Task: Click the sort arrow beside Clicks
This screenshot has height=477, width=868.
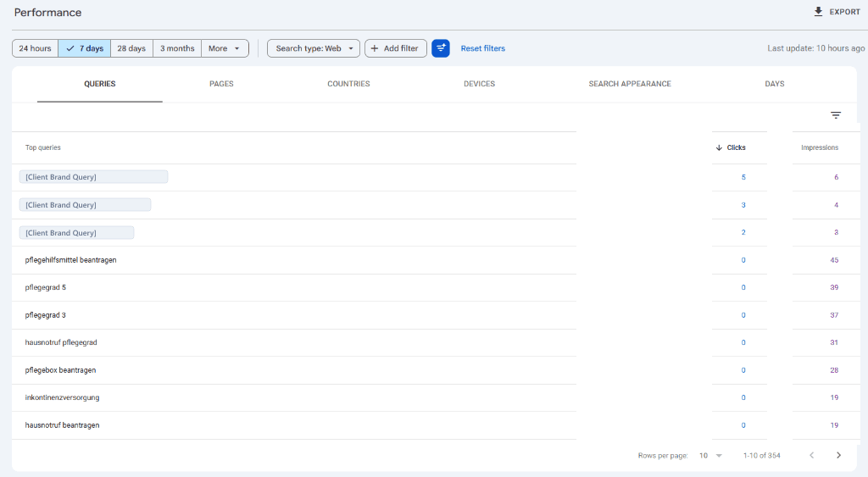Action: point(719,147)
